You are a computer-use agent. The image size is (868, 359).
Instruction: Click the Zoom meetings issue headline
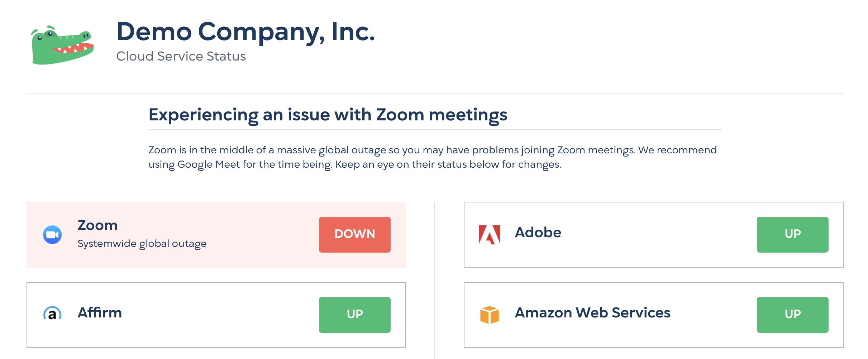pos(328,115)
